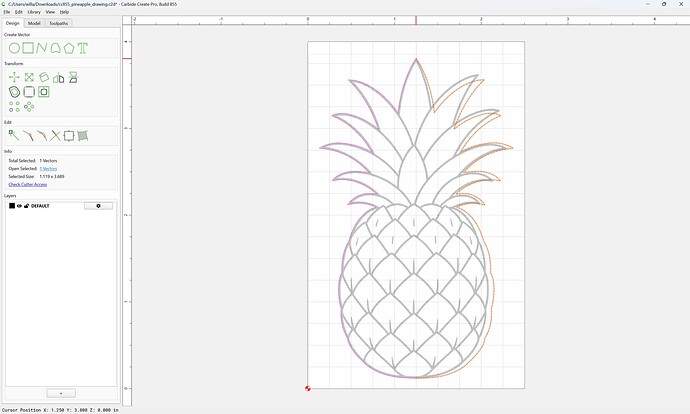Open the Circular Array tool
The height and width of the screenshot is (414, 690).
click(x=29, y=106)
